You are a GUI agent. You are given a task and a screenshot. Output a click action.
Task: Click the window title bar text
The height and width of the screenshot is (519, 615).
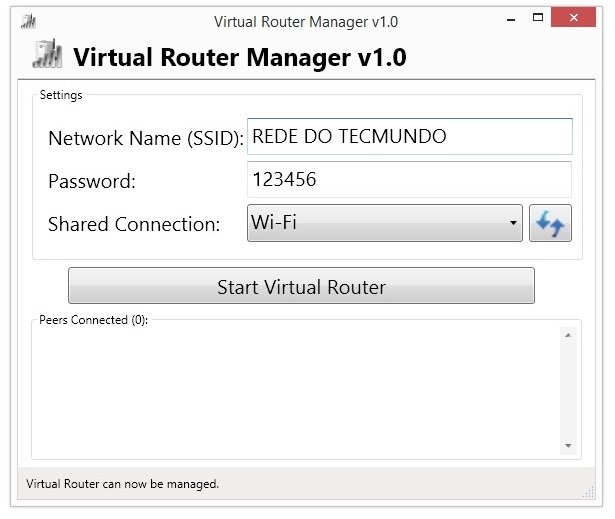[x=306, y=22]
